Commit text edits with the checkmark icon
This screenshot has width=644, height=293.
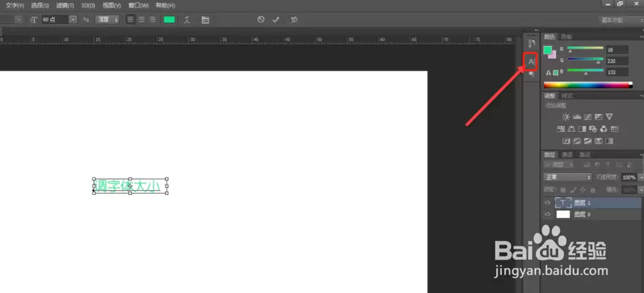click(276, 20)
